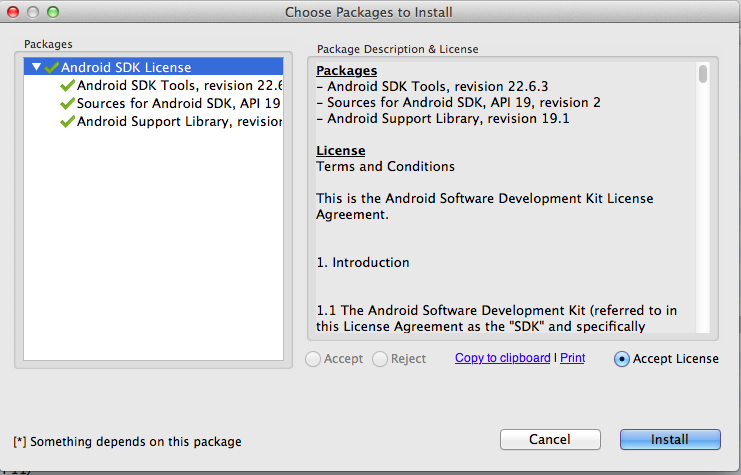Click the Copy to clipboard link

click(x=502, y=358)
